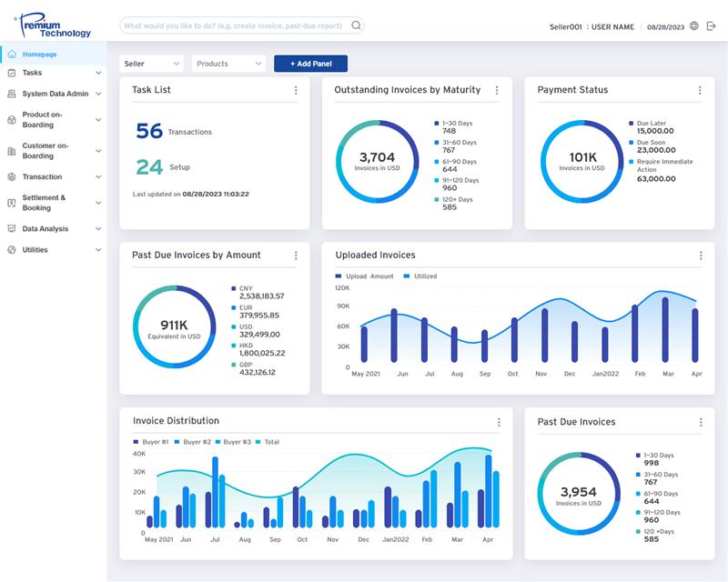Click the Product on-Boarding icon
This screenshot has height=582, width=728.
[x=12, y=120]
